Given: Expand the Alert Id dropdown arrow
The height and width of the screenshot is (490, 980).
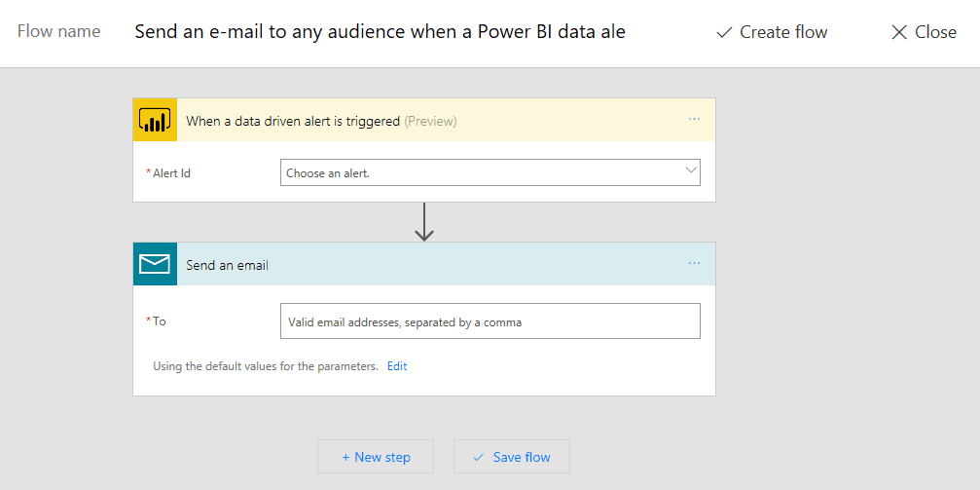Looking at the screenshot, I should [x=691, y=170].
